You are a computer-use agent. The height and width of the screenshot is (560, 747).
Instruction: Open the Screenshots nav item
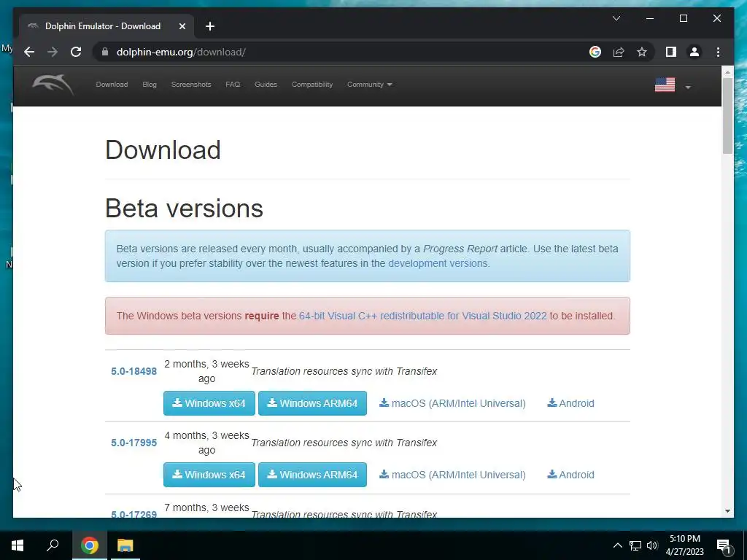(x=191, y=85)
